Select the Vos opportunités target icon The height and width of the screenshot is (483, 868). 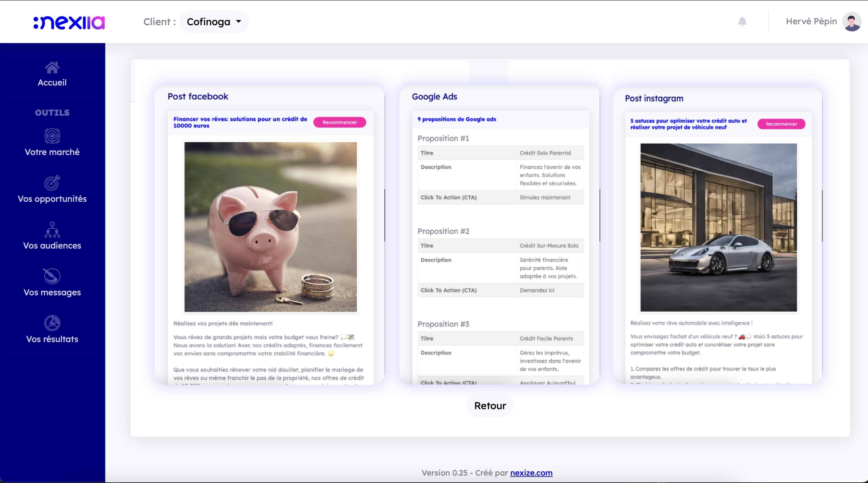pos(52,183)
